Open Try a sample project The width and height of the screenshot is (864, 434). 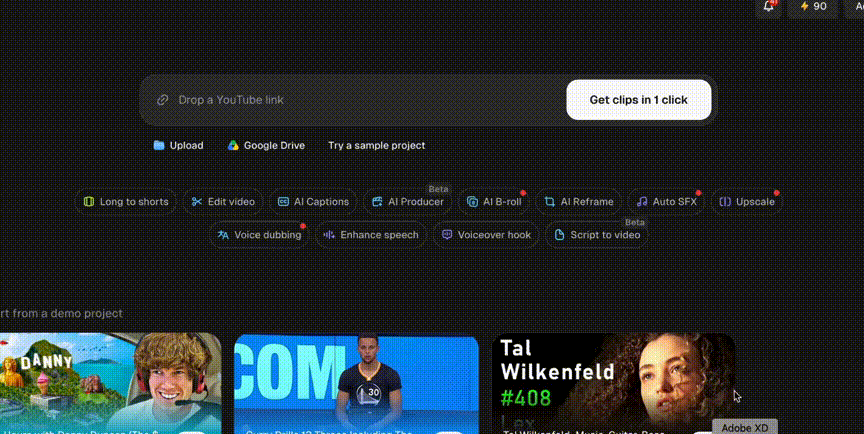[x=376, y=145]
